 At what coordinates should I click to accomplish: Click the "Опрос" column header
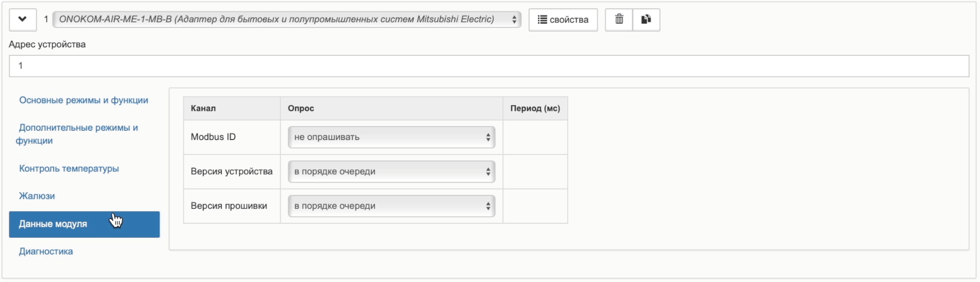click(x=301, y=108)
